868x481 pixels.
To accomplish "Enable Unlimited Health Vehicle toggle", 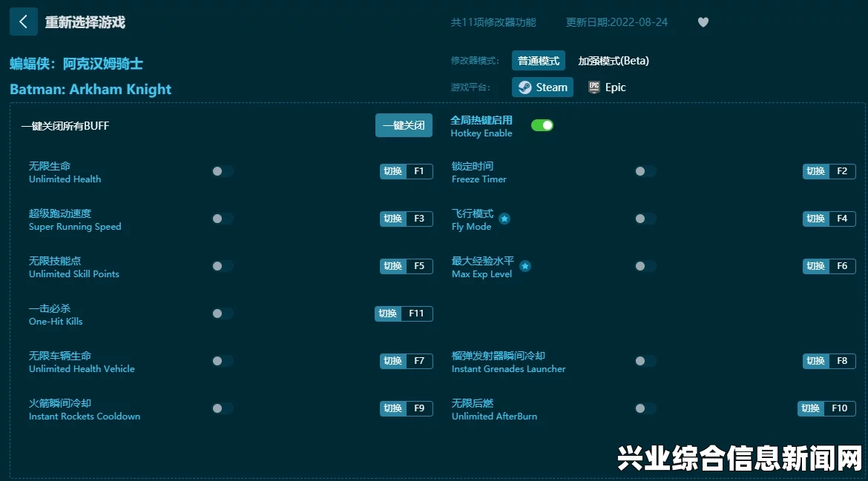I will pos(223,361).
